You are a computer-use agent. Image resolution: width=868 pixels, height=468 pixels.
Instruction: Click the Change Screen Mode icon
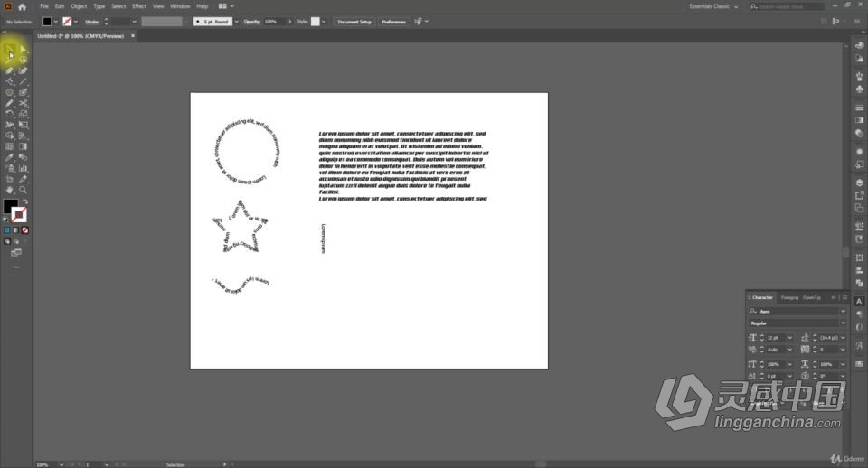click(x=16, y=253)
